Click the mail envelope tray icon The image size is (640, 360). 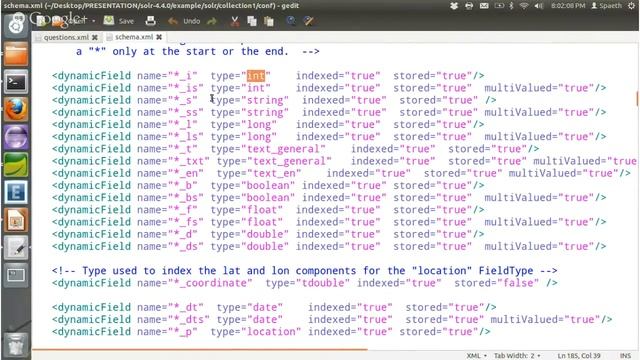click(484, 6)
